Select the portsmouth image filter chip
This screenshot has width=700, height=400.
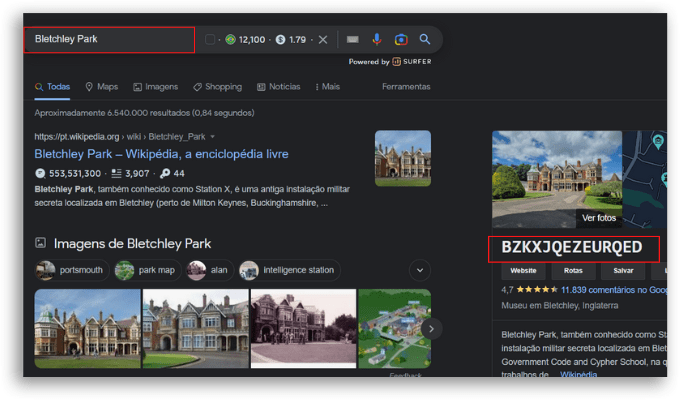coord(72,270)
